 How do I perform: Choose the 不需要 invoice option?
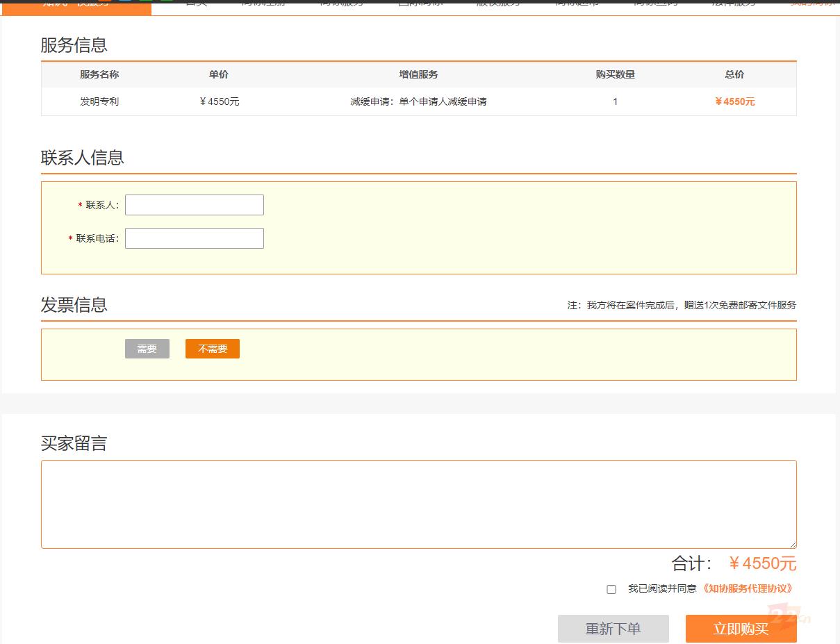[x=212, y=349]
